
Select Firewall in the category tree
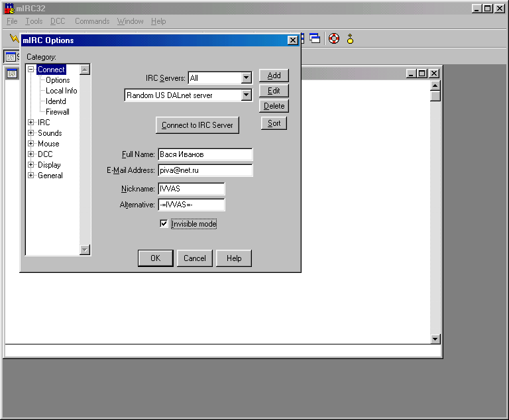(58, 112)
